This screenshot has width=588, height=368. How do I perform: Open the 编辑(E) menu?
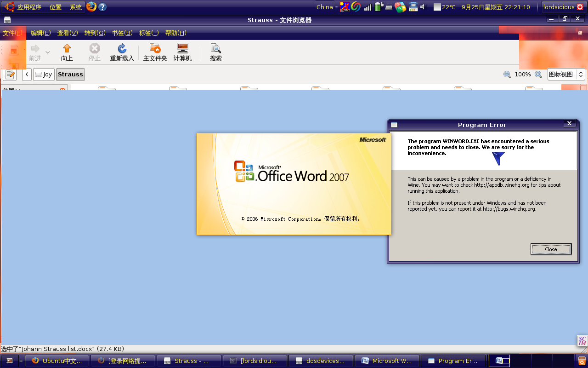click(40, 33)
